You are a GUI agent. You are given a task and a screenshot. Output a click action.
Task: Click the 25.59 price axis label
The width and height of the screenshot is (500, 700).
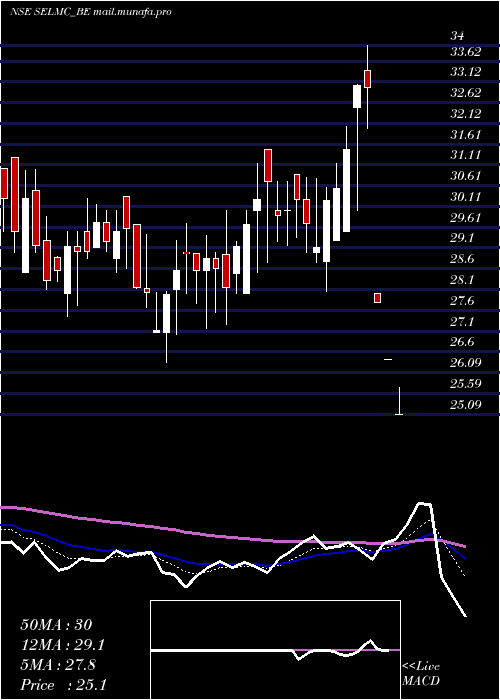466,383
